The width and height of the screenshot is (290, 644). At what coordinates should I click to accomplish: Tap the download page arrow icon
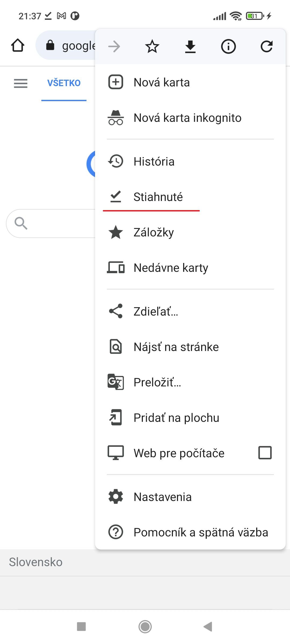tap(190, 46)
